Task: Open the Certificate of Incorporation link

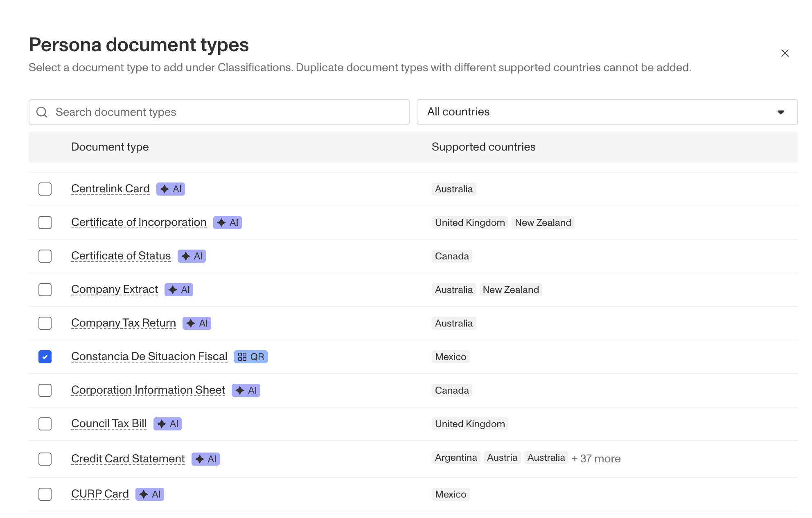Action: 139,222
